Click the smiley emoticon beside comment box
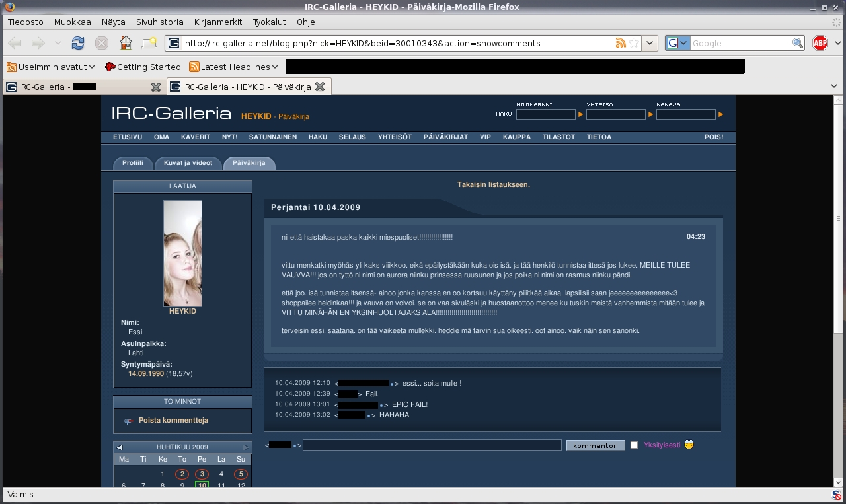846x504 pixels. point(689,445)
